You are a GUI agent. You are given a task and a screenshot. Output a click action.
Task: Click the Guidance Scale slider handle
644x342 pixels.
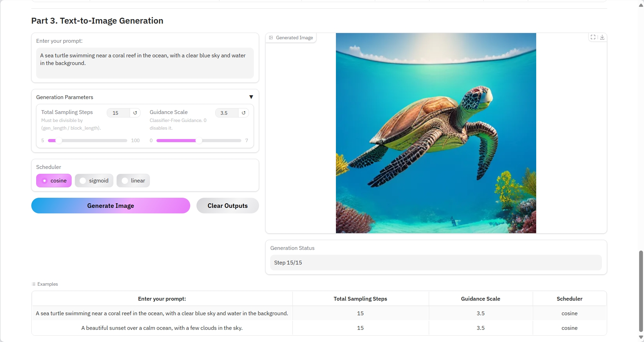tap(199, 141)
